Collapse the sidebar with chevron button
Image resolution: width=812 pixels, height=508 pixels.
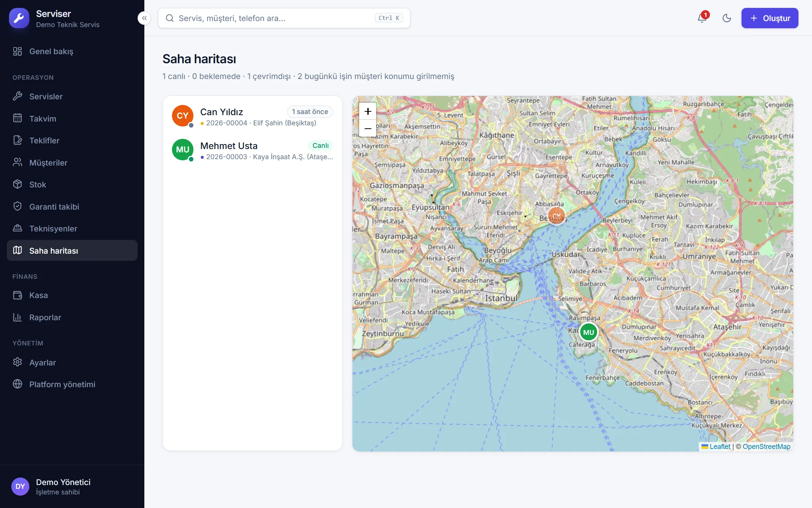coord(144,18)
